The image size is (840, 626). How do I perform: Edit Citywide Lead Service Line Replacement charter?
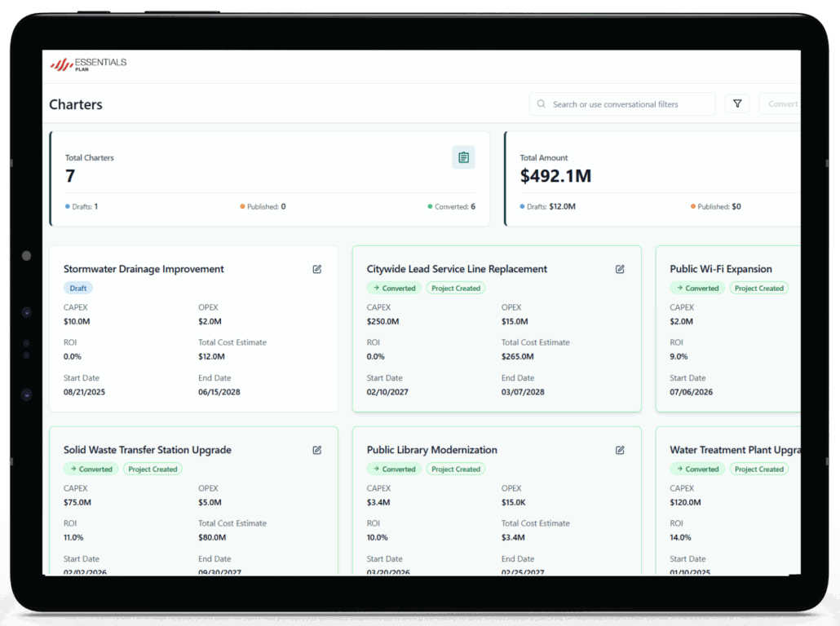(x=620, y=269)
